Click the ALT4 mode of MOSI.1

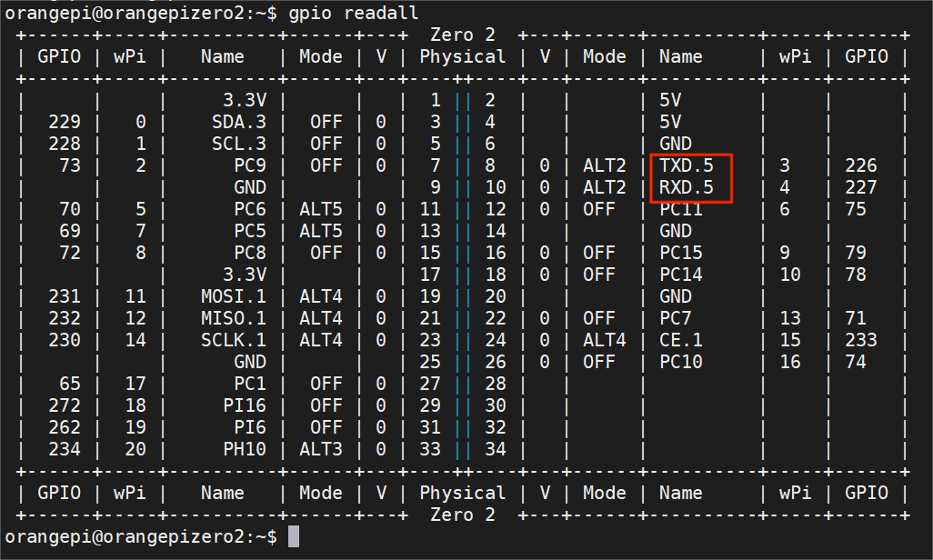coord(321,296)
